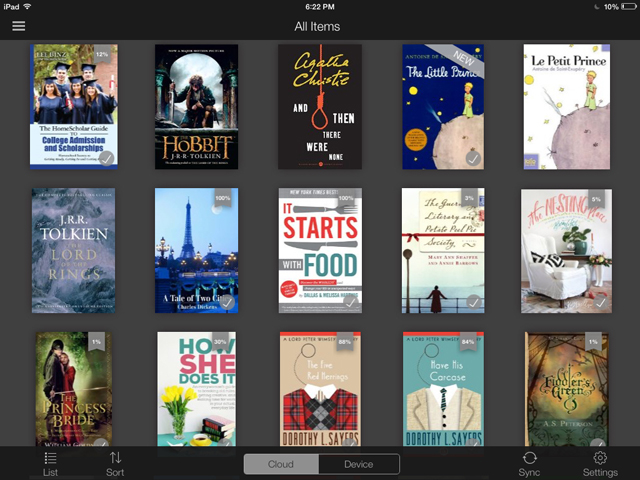Click 30% badge on How She Does It
Screen dimensions: 640x480
[220, 342]
